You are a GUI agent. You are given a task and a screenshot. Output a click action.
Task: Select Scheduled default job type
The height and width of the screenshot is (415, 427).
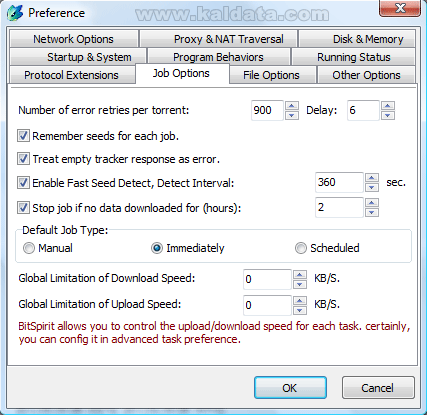(300, 248)
